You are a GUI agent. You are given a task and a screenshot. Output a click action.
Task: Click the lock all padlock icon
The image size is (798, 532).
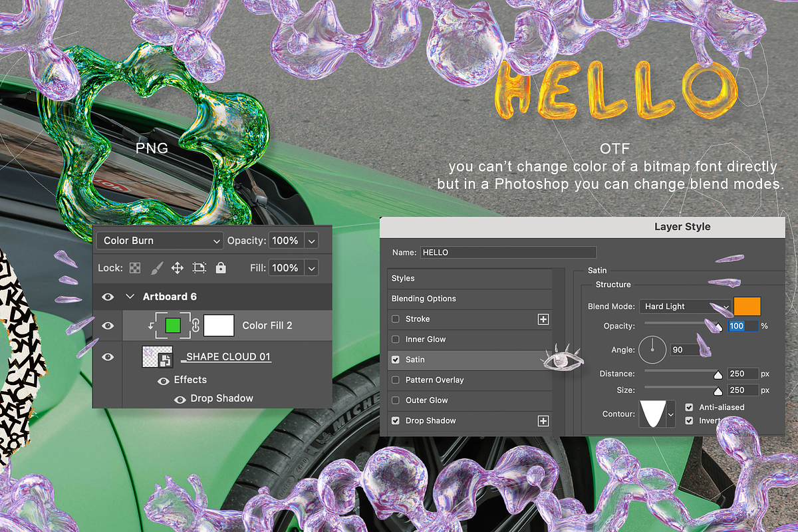221,268
